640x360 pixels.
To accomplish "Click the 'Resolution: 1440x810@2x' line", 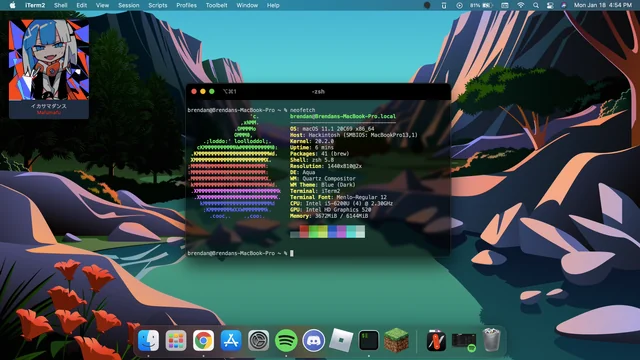I will pos(326,166).
